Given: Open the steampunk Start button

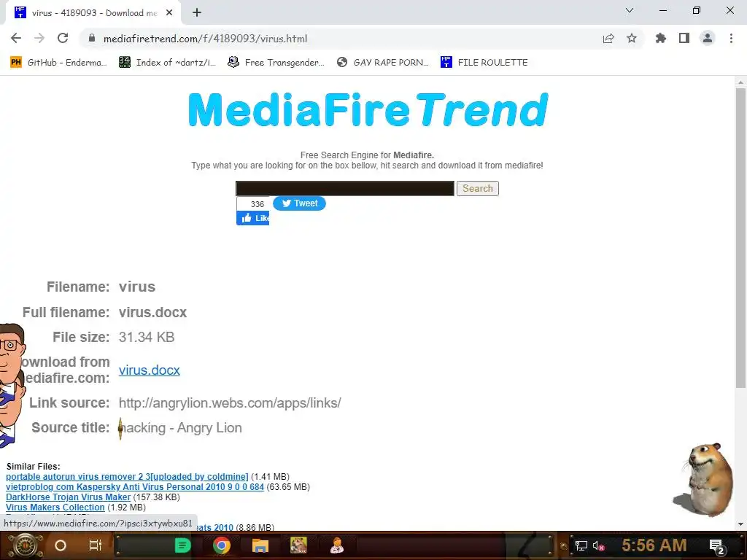Looking at the screenshot, I should [24, 545].
